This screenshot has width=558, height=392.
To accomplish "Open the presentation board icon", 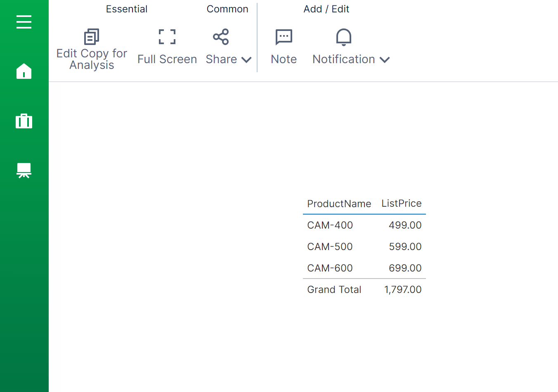I will pos(24,170).
